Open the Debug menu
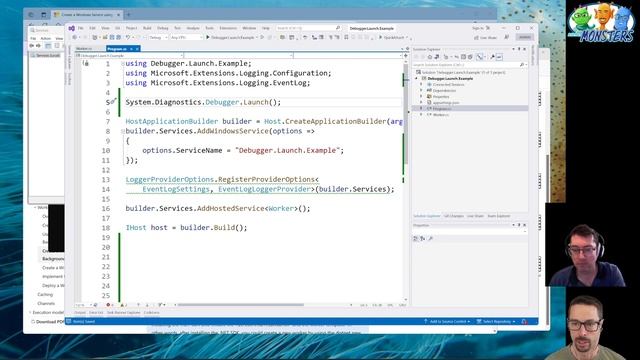The width and height of the screenshot is (640, 360). click(162, 28)
